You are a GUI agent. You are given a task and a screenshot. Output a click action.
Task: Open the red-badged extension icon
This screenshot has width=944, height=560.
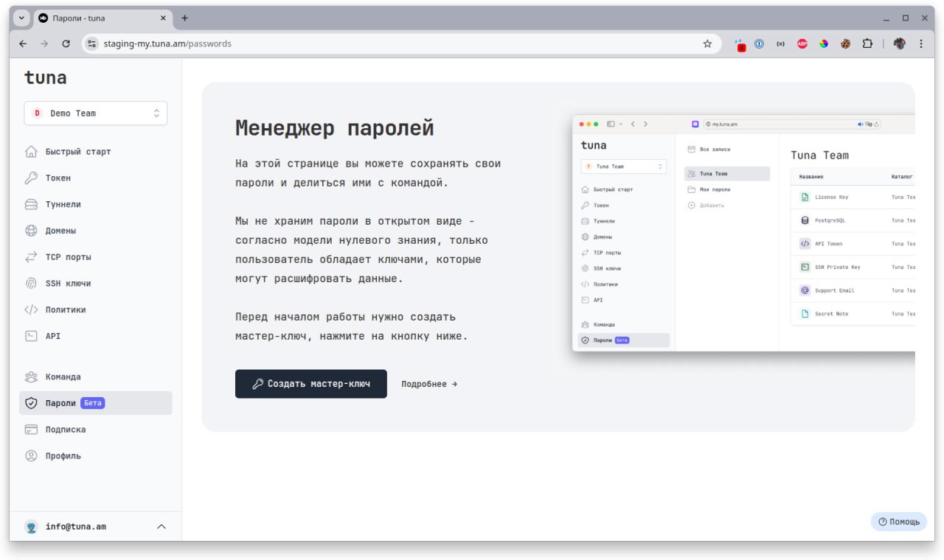click(x=740, y=45)
